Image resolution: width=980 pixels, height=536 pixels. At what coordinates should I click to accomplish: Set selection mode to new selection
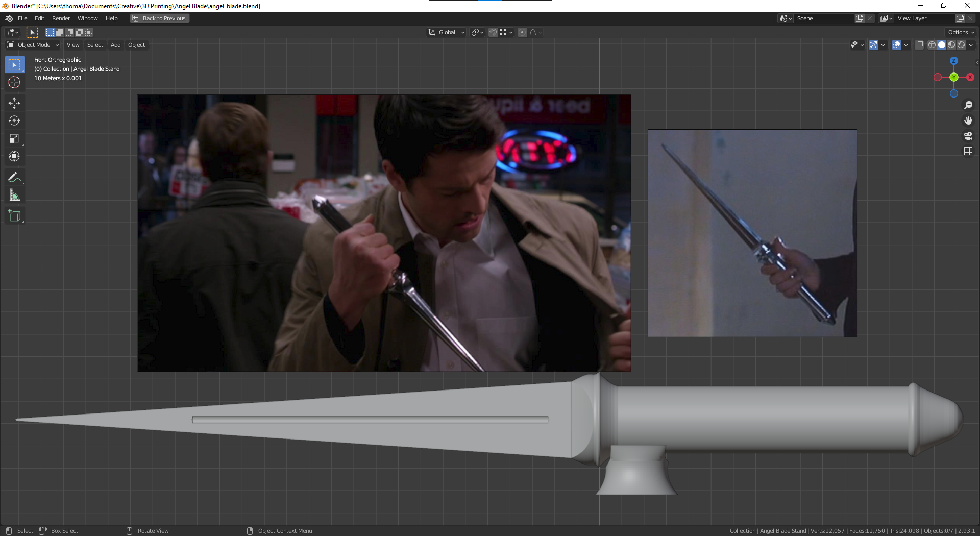(50, 32)
